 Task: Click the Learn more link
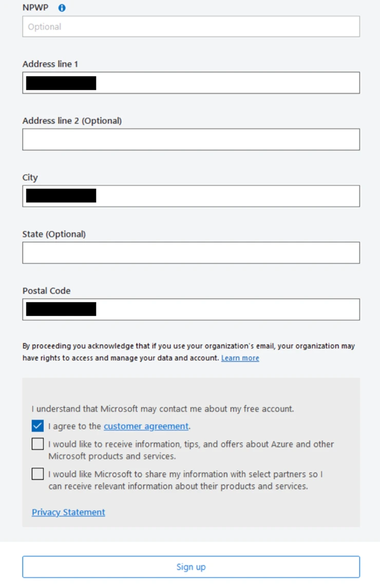pos(240,358)
